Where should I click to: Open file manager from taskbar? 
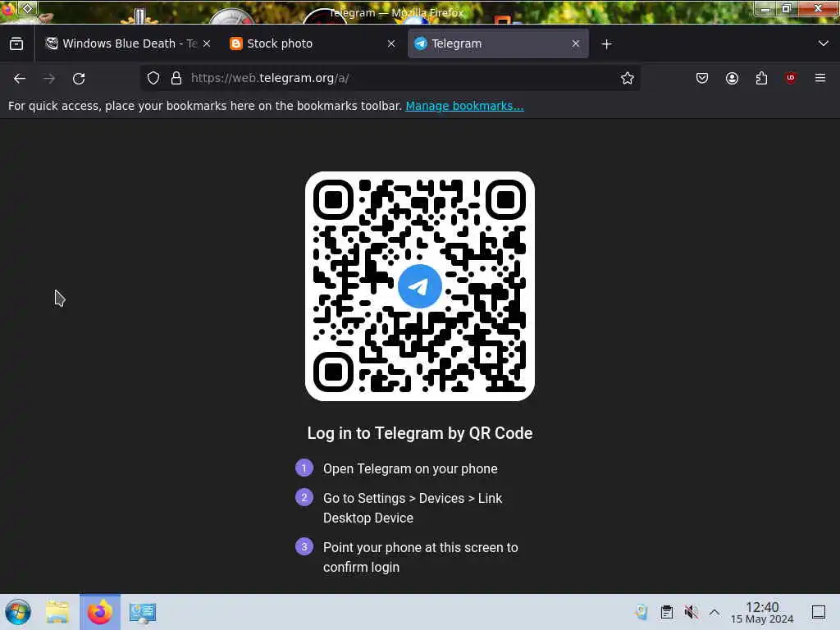pos(58,612)
